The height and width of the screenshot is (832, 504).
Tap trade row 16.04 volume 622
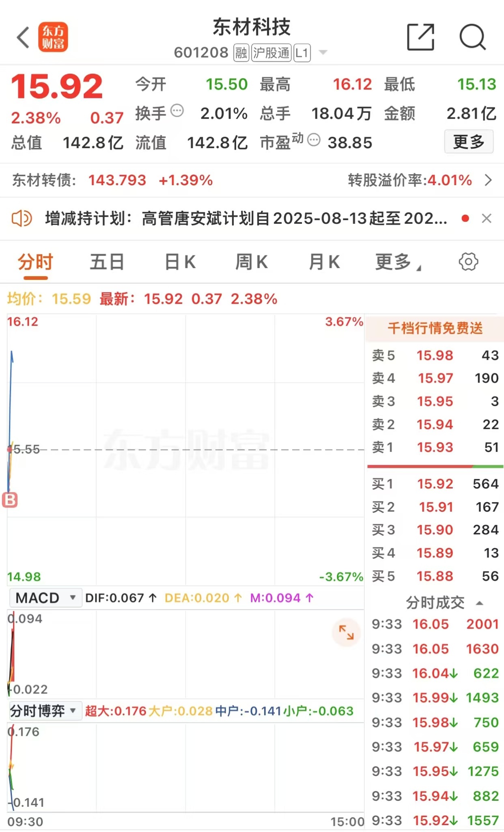(435, 673)
